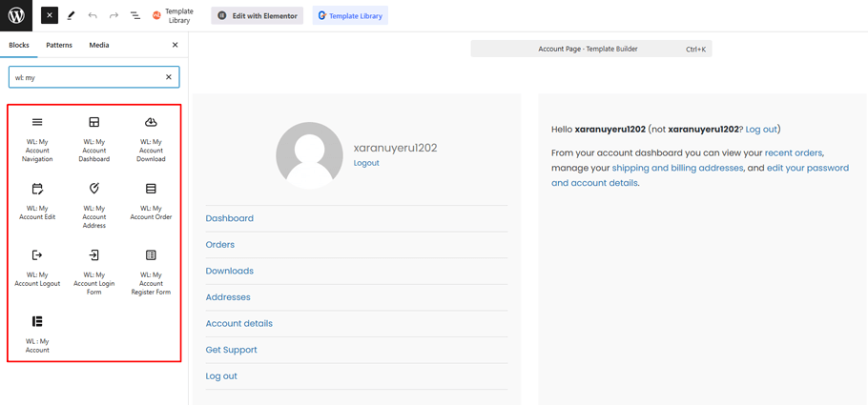Open the Orders navigation link

219,245
